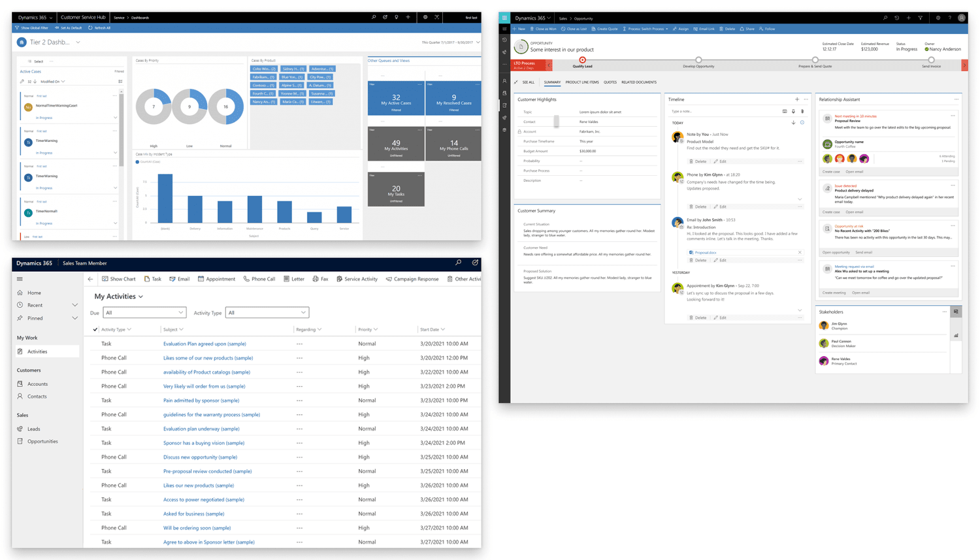
Task: Switch to the Quotes tab
Action: click(610, 82)
